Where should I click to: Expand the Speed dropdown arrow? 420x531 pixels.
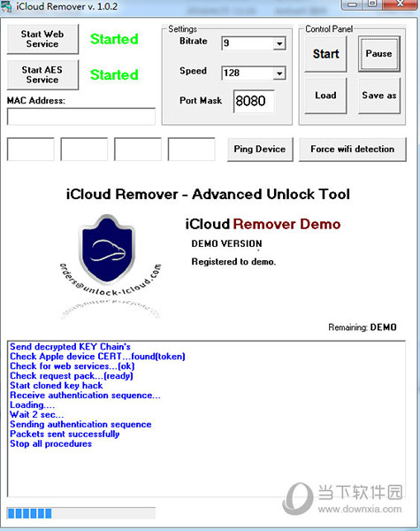pyautogui.click(x=279, y=73)
